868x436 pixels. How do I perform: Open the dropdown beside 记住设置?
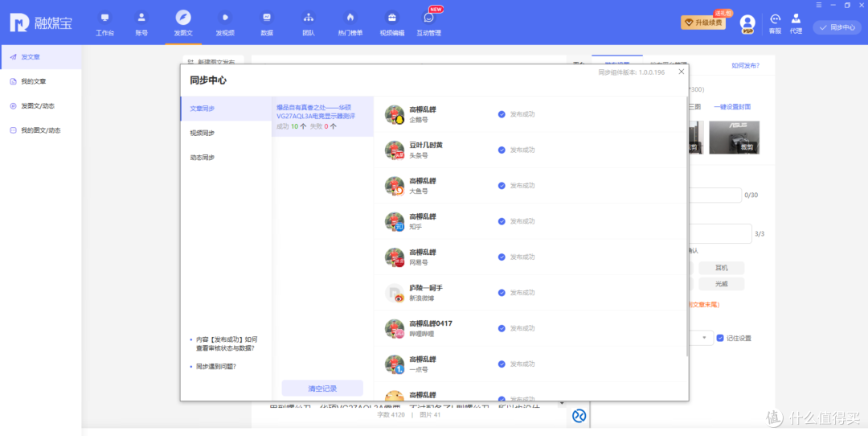point(702,338)
